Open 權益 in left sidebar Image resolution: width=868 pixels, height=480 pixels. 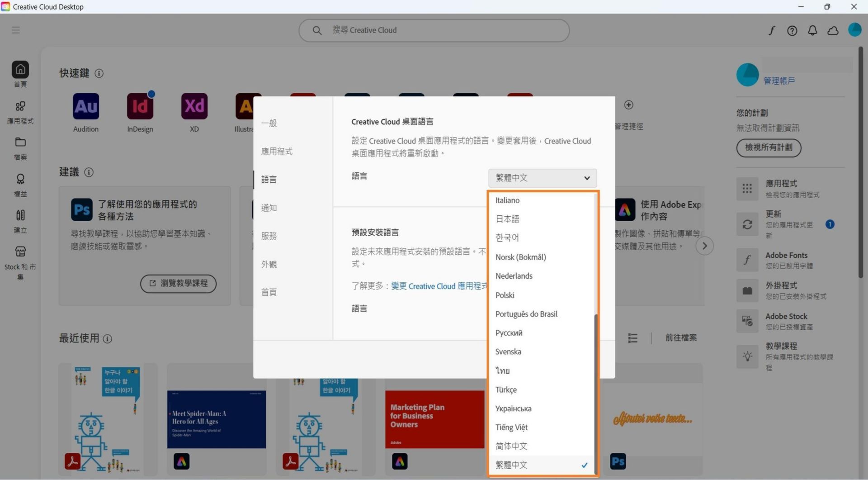pyautogui.click(x=20, y=185)
